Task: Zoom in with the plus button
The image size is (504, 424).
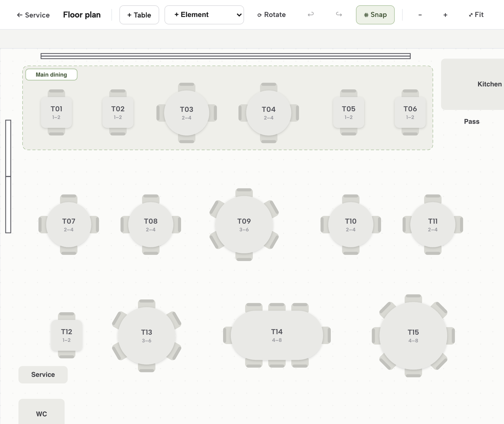Action: pos(445,15)
